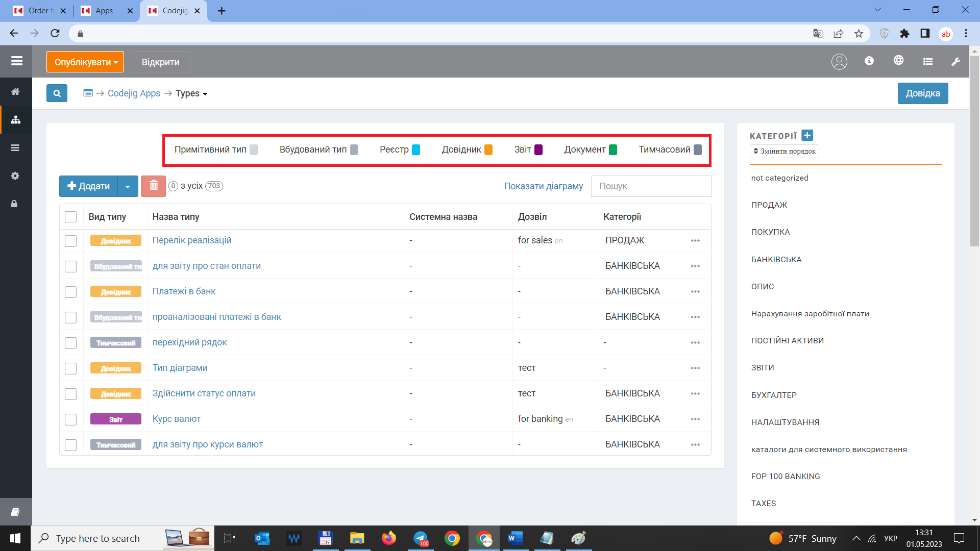
Task: Select the not categorized category
Action: point(779,178)
